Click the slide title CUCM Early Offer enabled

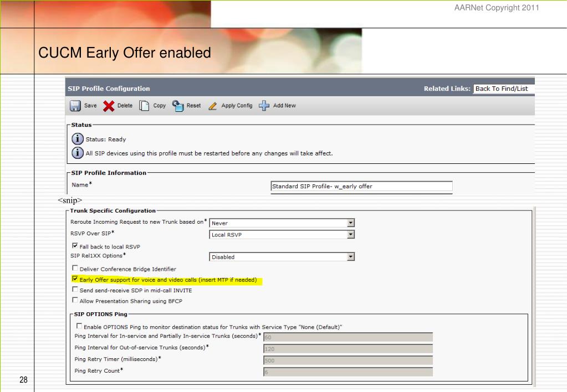point(124,53)
